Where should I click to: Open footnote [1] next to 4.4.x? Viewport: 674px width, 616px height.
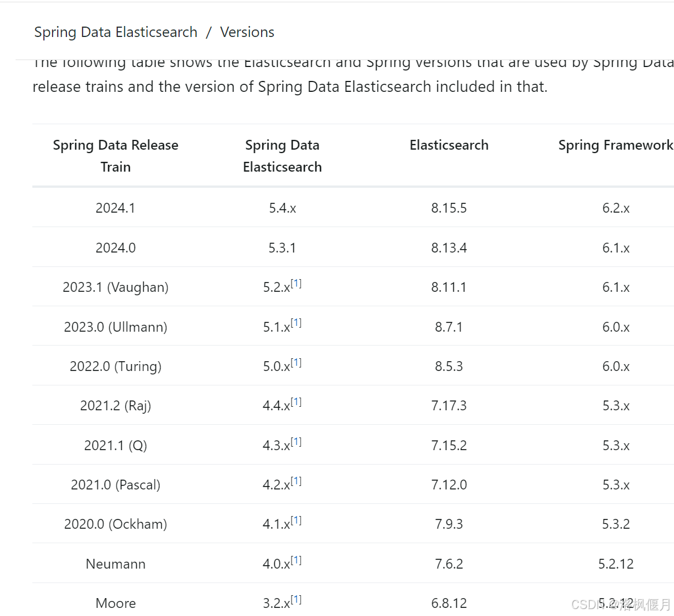point(296,402)
